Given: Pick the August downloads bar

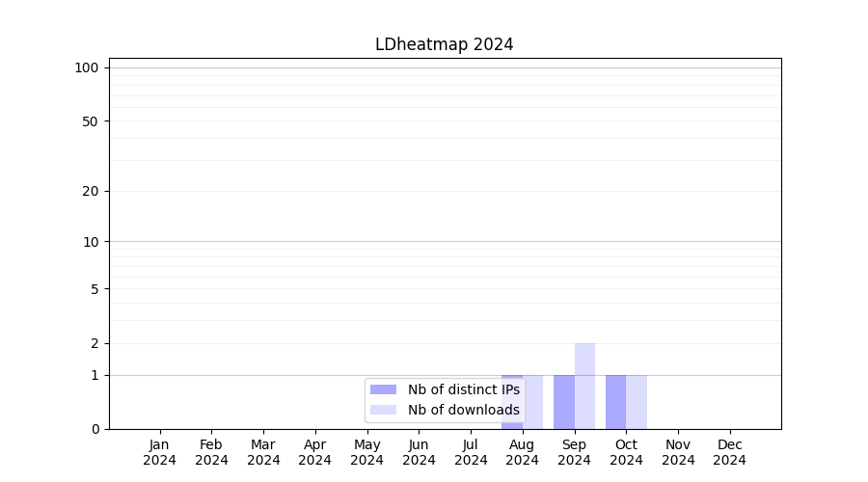Looking at the screenshot, I should [x=533, y=402].
